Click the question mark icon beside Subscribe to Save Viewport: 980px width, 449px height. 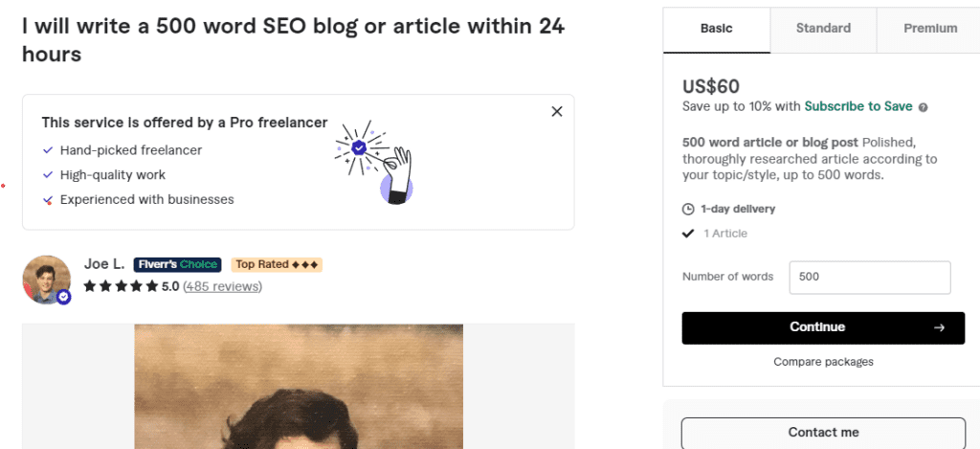pos(923,107)
